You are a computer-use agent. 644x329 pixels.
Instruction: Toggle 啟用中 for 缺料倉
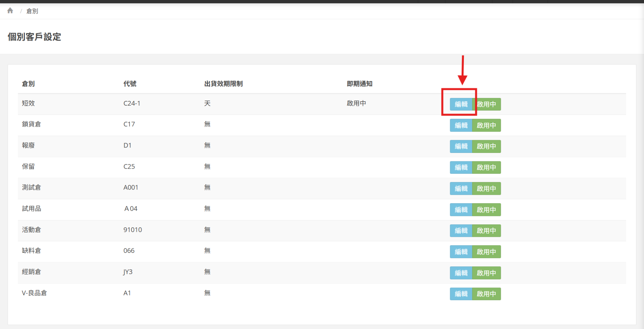click(486, 252)
